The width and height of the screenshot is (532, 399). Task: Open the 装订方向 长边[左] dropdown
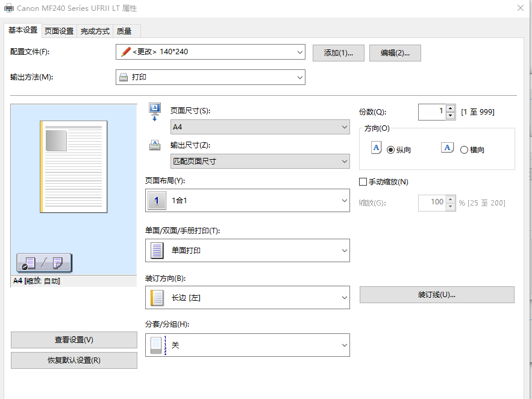[248, 298]
